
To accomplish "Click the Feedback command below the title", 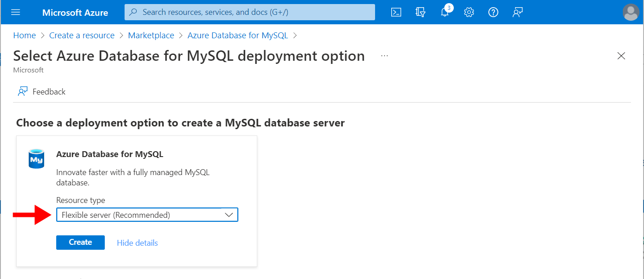I will click(x=42, y=92).
